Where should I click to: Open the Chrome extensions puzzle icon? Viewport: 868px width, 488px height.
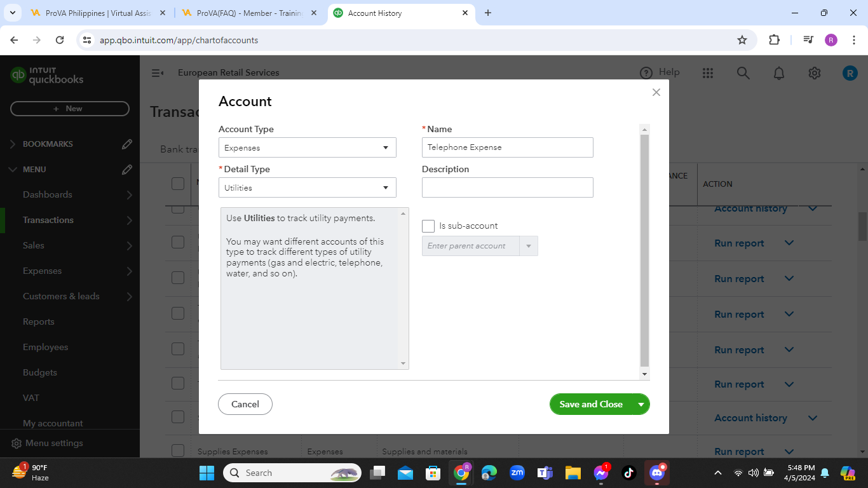pyautogui.click(x=774, y=40)
